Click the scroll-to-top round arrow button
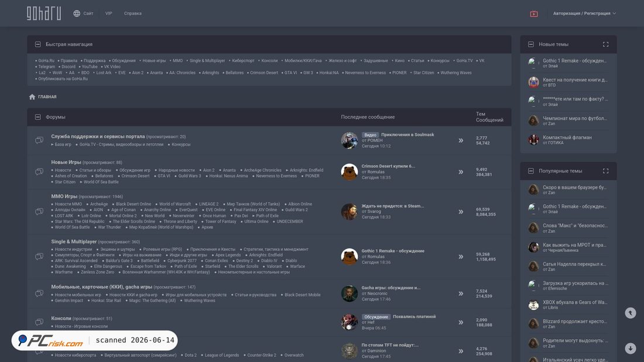Image resolution: width=644 pixels, height=362 pixels. coord(631,313)
